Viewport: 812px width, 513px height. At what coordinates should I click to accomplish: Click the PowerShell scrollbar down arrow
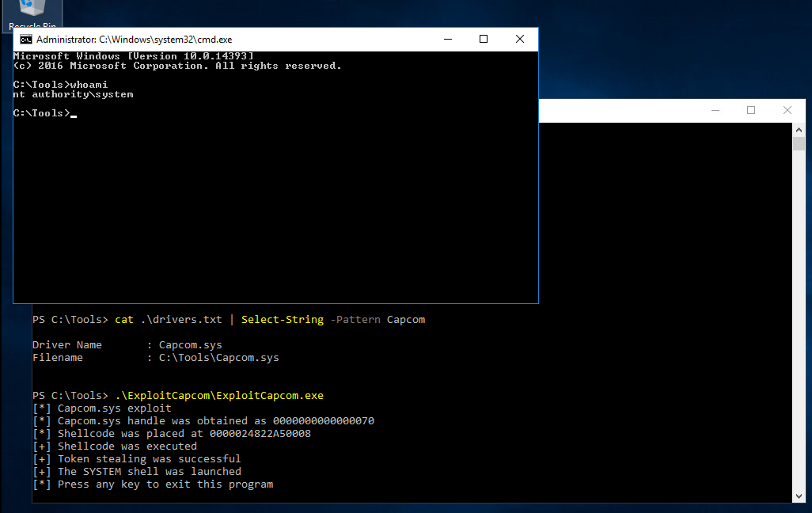799,496
